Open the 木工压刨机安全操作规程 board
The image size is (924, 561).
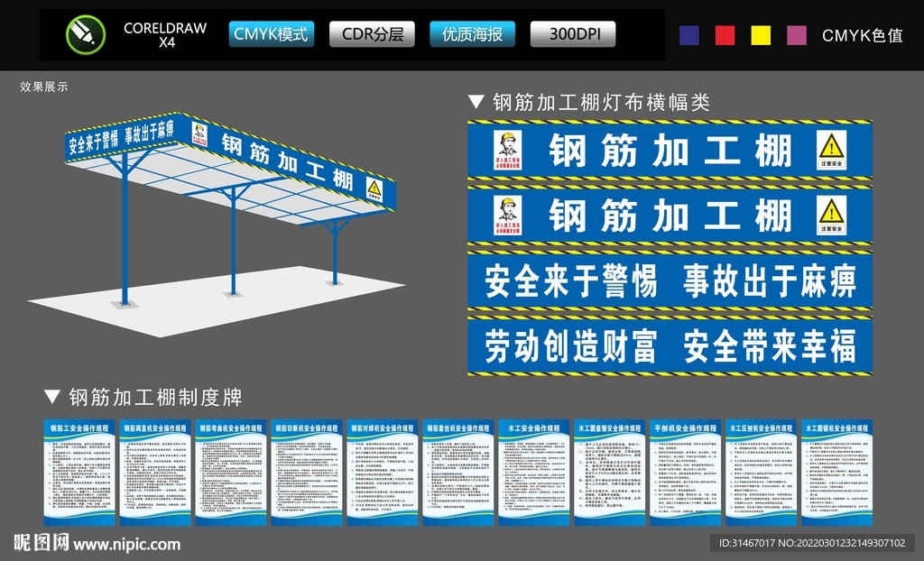tap(761, 473)
